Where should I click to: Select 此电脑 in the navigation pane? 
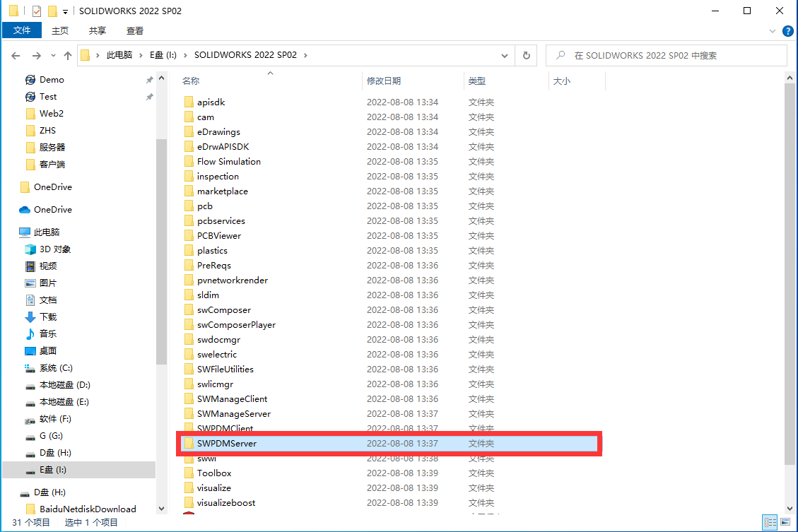[x=47, y=232]
